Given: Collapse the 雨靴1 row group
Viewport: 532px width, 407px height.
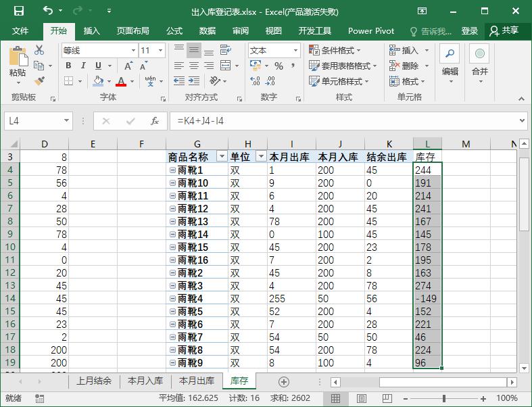Looking at the screenshot, I should [172, 170].
